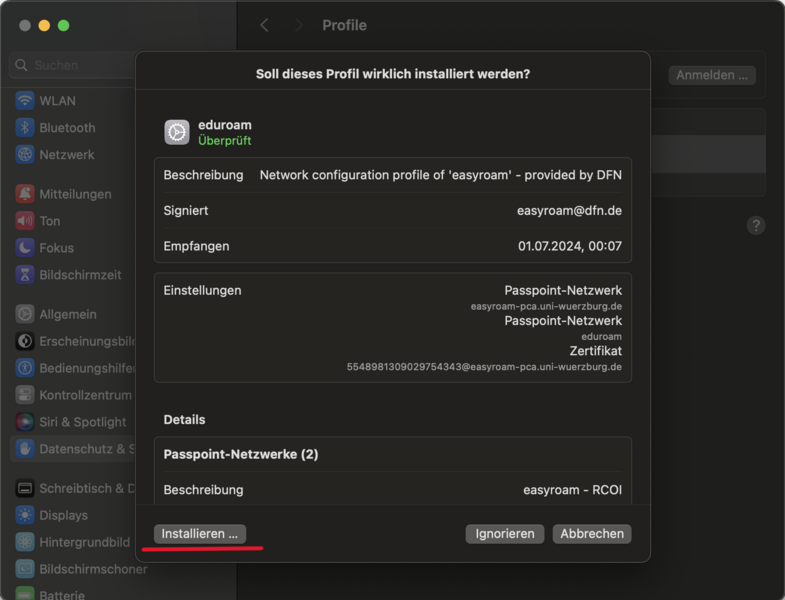Click the WLAN icon in sidebar
Screen dimensions: 785x600
pos(25,101)
